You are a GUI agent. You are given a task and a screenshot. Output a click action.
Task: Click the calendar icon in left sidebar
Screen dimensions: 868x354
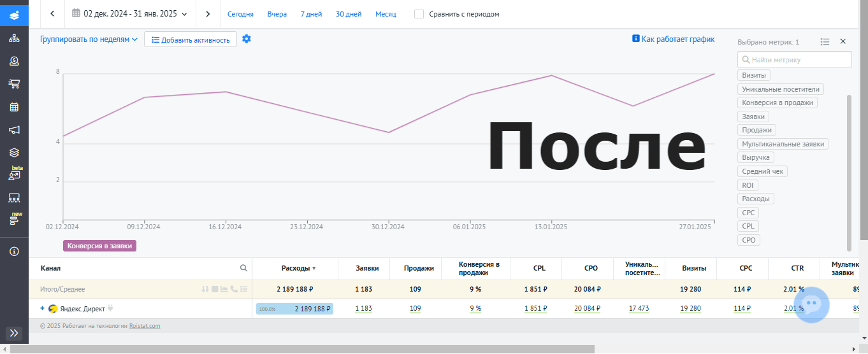14,107
